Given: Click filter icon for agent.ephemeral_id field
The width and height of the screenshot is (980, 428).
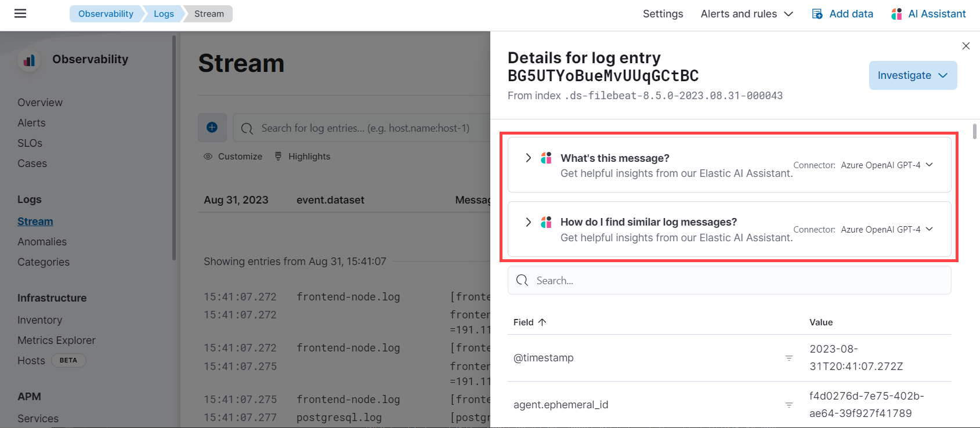Looking at the screenshot, I should pyautogui.click(x=789, y=405).
